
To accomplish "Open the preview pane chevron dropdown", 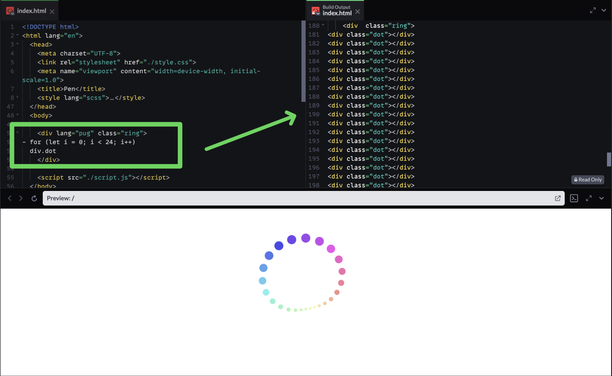I will tap(601, 198).
